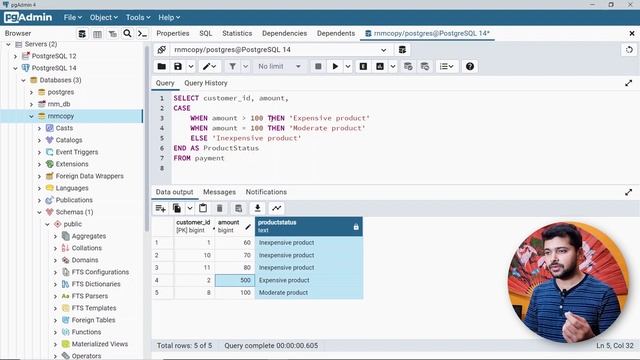Click in SQL editor line 7 FROM payment
Viewport: 640px width, 360px height.
[x=199, y=158]
